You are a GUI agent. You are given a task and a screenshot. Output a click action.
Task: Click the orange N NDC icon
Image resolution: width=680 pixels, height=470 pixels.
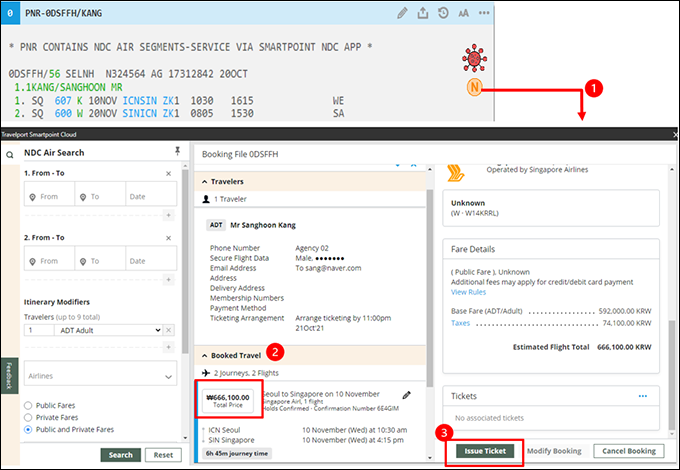coord(474,88)
